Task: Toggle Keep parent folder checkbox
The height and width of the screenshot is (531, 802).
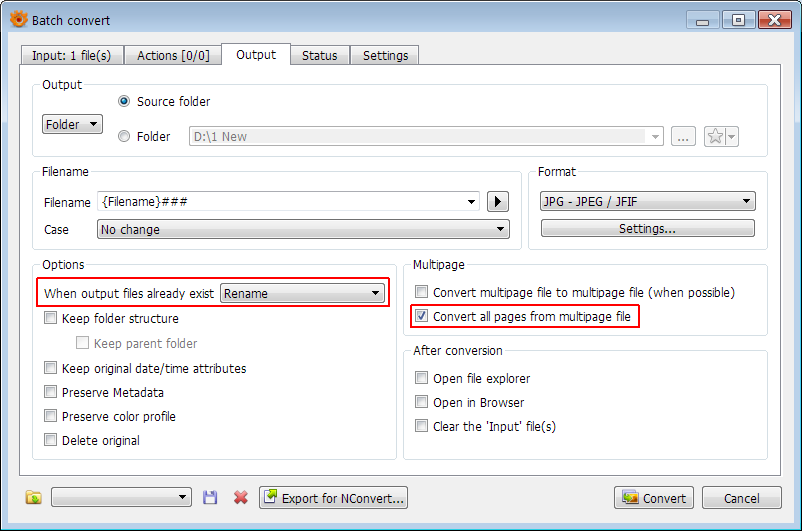Action: 82,343
